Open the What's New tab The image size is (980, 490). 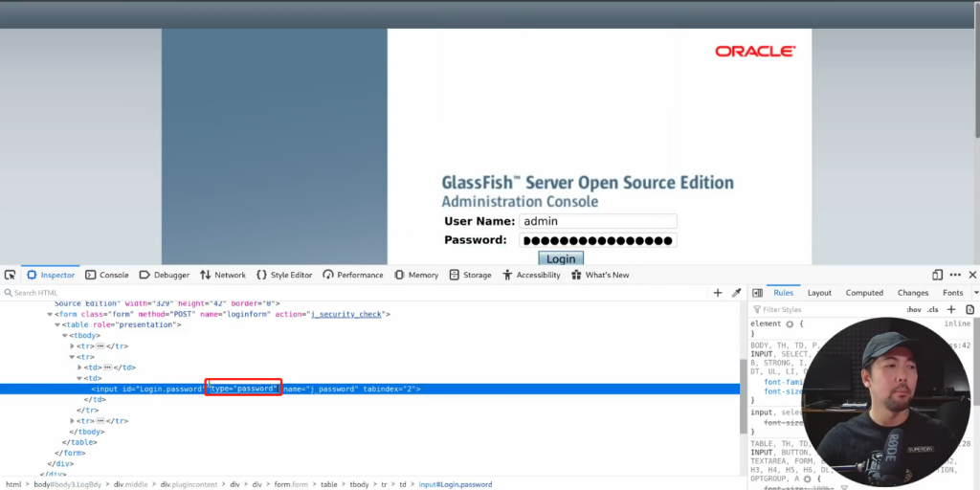[600, 275]
